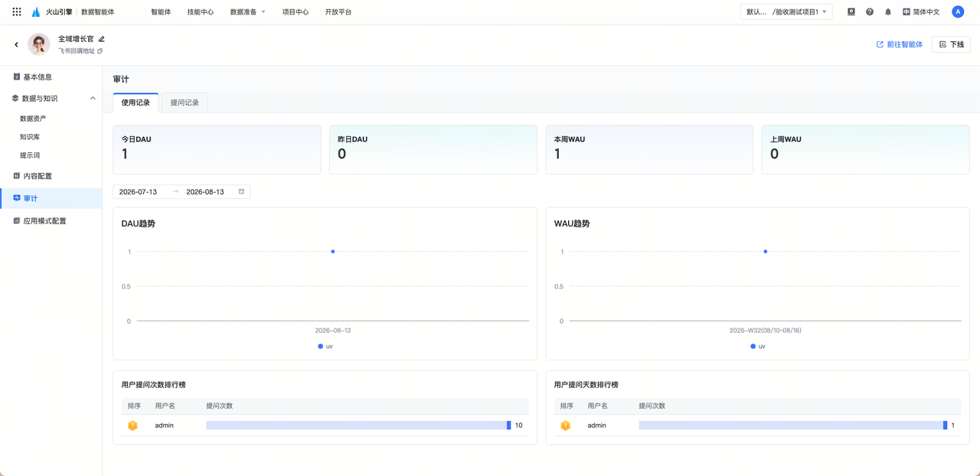Follow the 前往智能体 link
This screenshot has width=980, height=476.
pos(900,44)
